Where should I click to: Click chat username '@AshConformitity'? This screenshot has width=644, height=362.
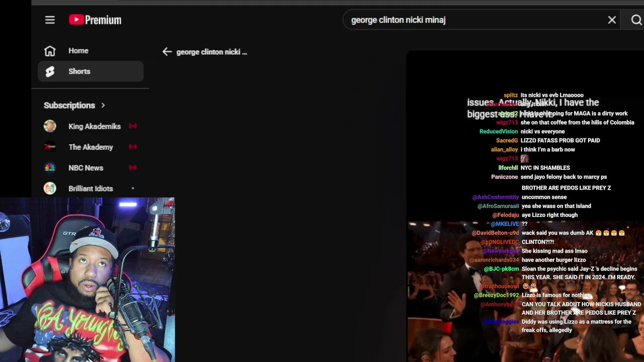coord(496,197)
